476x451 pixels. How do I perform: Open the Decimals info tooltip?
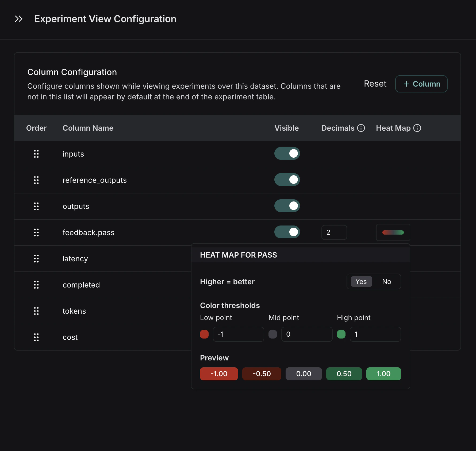(x=361, y=128)
